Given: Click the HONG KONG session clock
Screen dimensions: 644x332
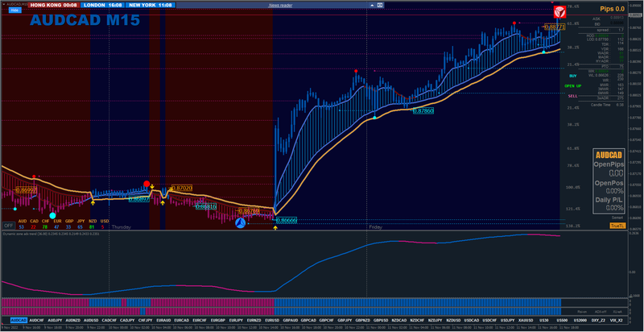Looking at the screenshot, I should click(53, 6).
